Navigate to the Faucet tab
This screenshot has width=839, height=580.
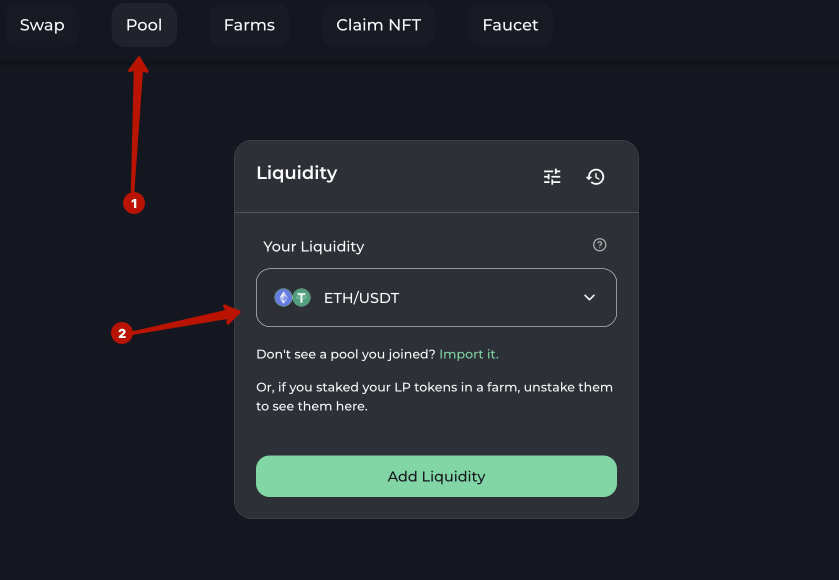click(x=510, y=25)
